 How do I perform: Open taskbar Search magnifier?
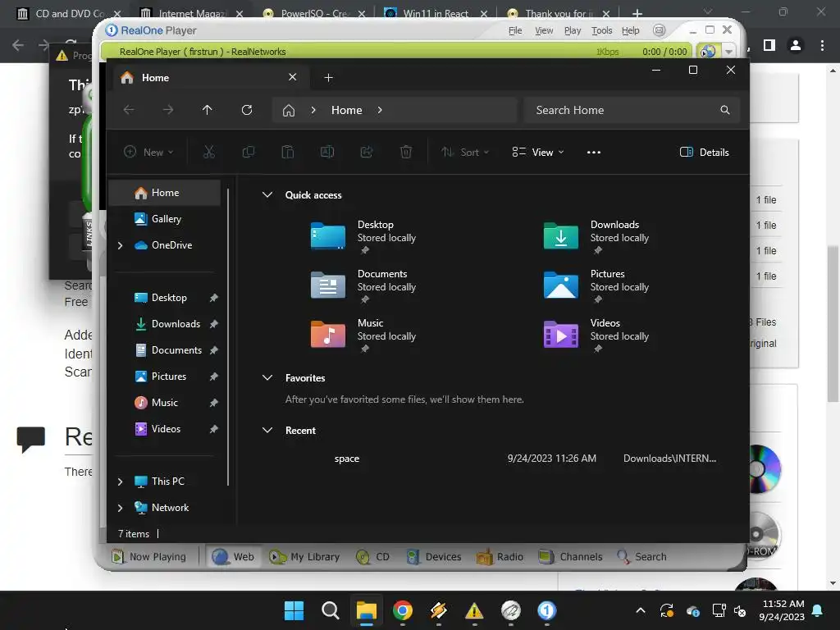pos(330,610)
